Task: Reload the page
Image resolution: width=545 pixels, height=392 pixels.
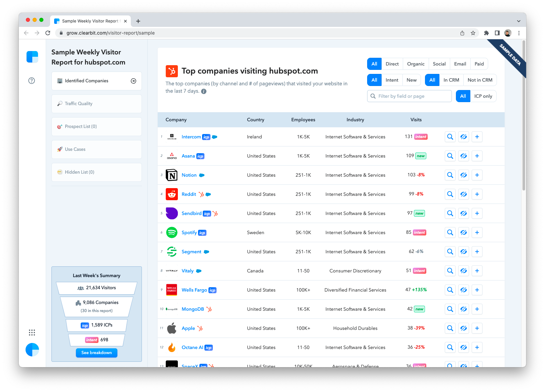Action: (48, 33)
